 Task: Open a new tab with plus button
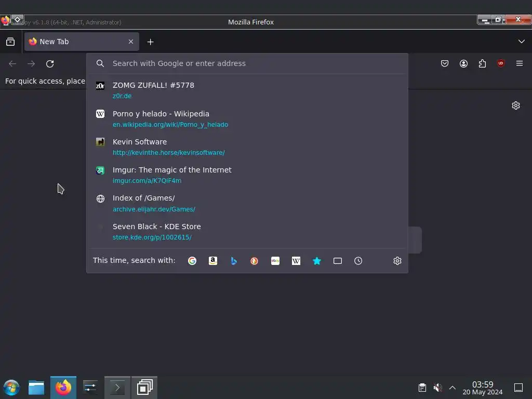[150, 42]
